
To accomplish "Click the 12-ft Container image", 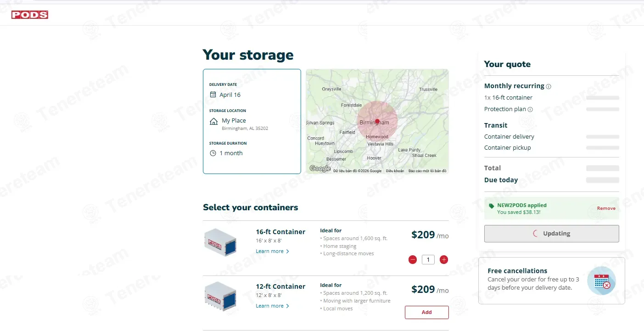I will click(x=221, y=296).
